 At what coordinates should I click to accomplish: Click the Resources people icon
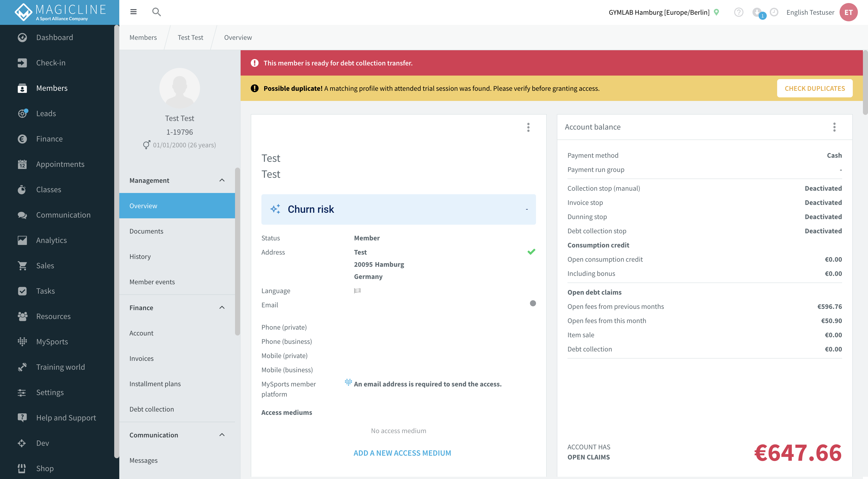[x=22, y=316]
